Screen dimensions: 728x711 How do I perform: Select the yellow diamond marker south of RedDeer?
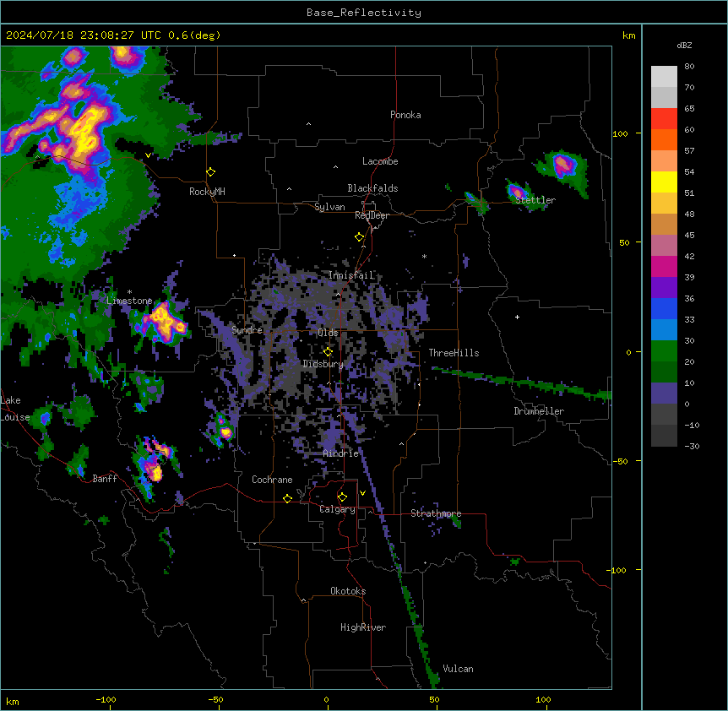pyautogui.click(x=359, y=237)
